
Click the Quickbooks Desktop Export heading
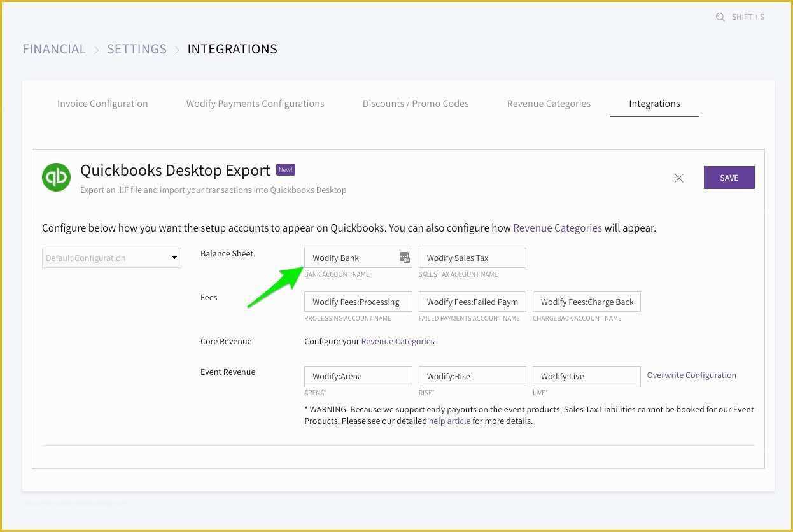coord(175,170)
